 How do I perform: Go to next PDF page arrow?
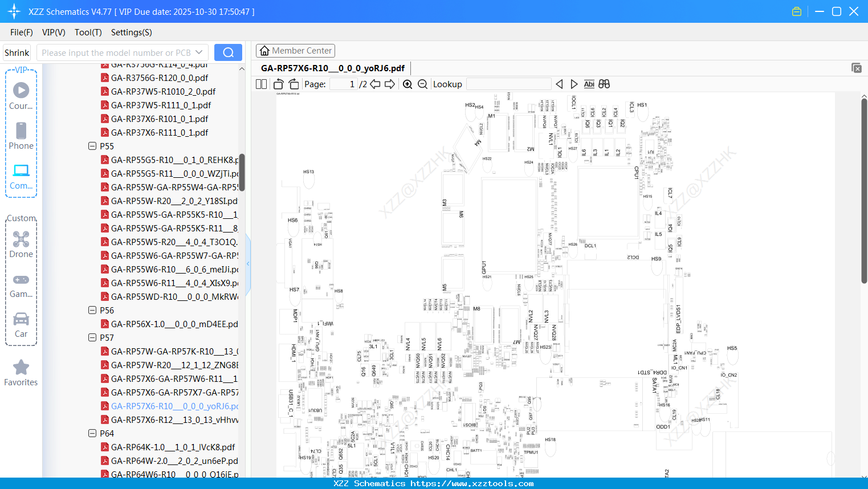[390, 84]
